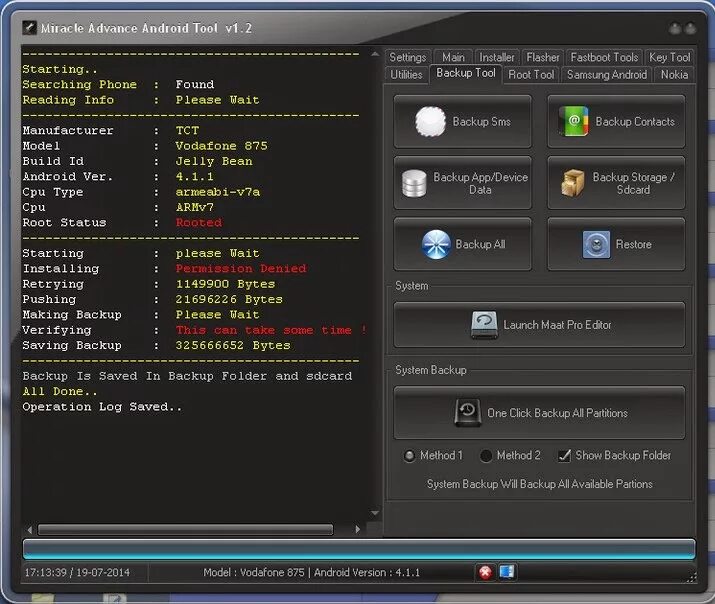Click the red 'Rooted' status text

point(199,222)
